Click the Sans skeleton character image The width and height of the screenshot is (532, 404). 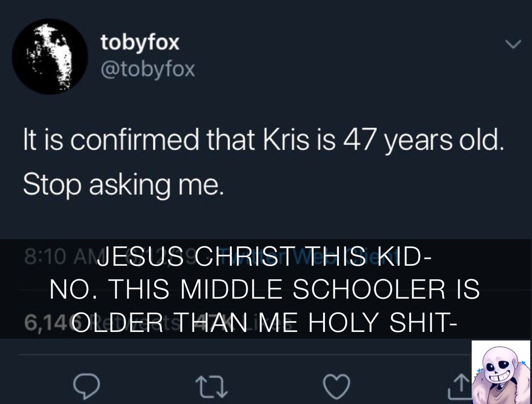[501, 372]
